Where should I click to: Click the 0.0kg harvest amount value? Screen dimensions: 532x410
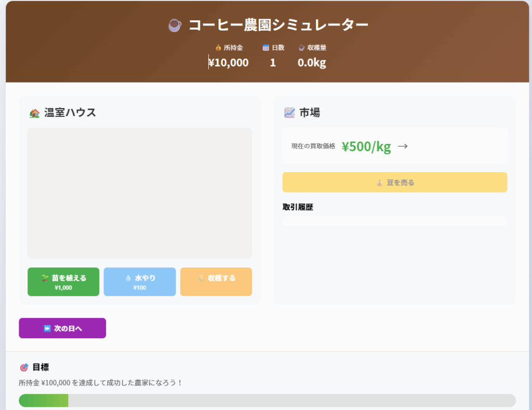point(312,63)
